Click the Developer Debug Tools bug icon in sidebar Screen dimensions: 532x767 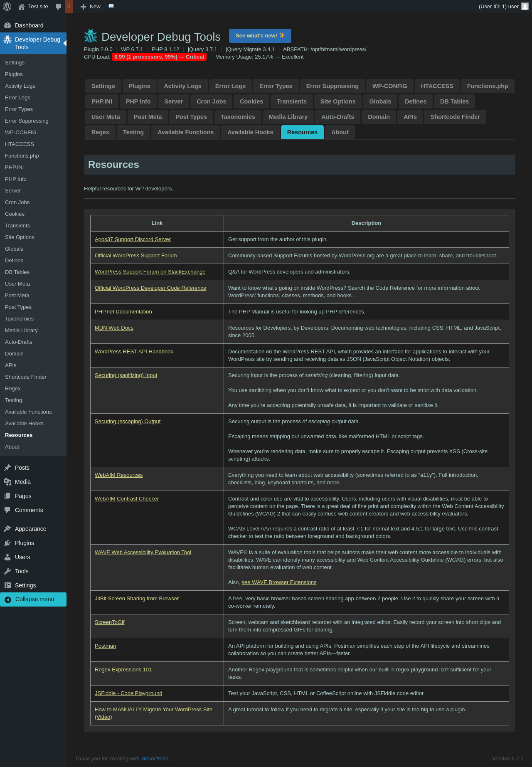coord(7,39)
